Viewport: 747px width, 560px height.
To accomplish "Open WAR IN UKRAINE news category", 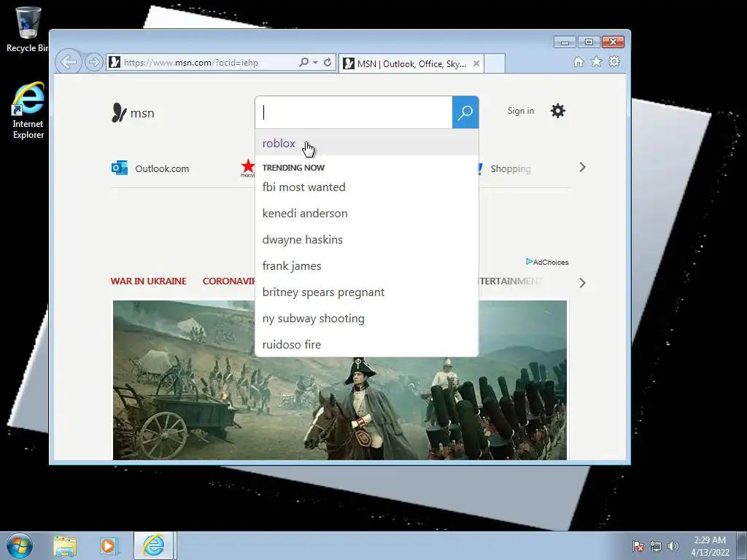I will tap(149, 281).
